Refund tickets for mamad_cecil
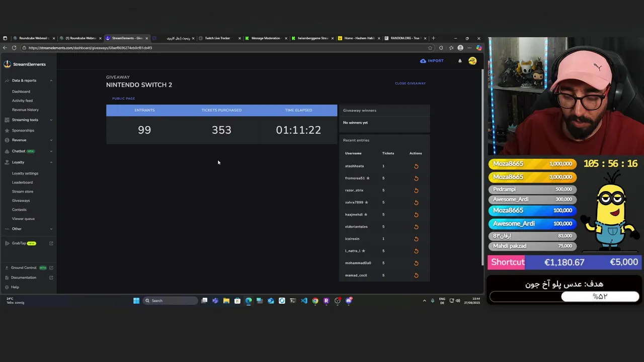Viewport: 644px width, 362px height. pos(416,276)
